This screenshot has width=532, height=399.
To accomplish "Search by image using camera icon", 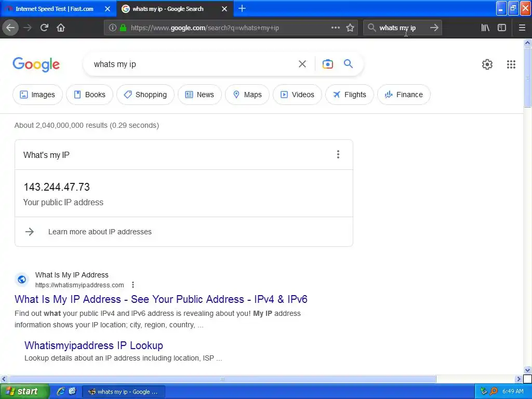I will [327, 64].
